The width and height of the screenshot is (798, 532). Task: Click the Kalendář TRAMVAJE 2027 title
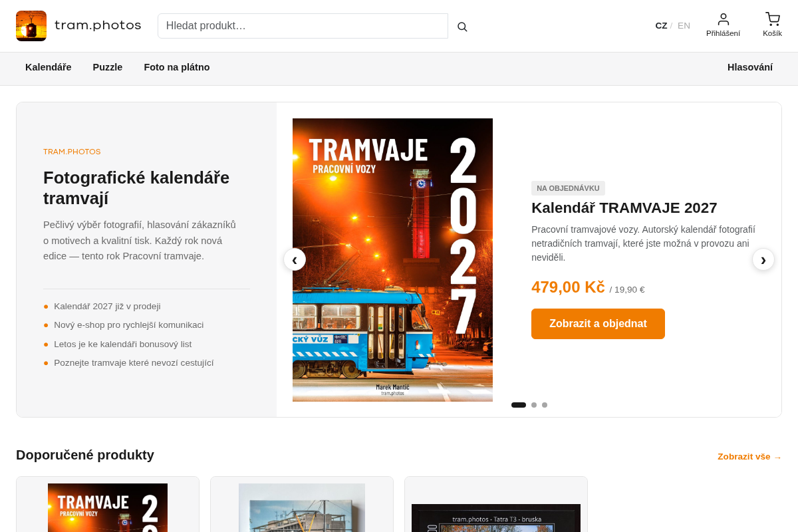pyautogui.click(x=624, y=208)
